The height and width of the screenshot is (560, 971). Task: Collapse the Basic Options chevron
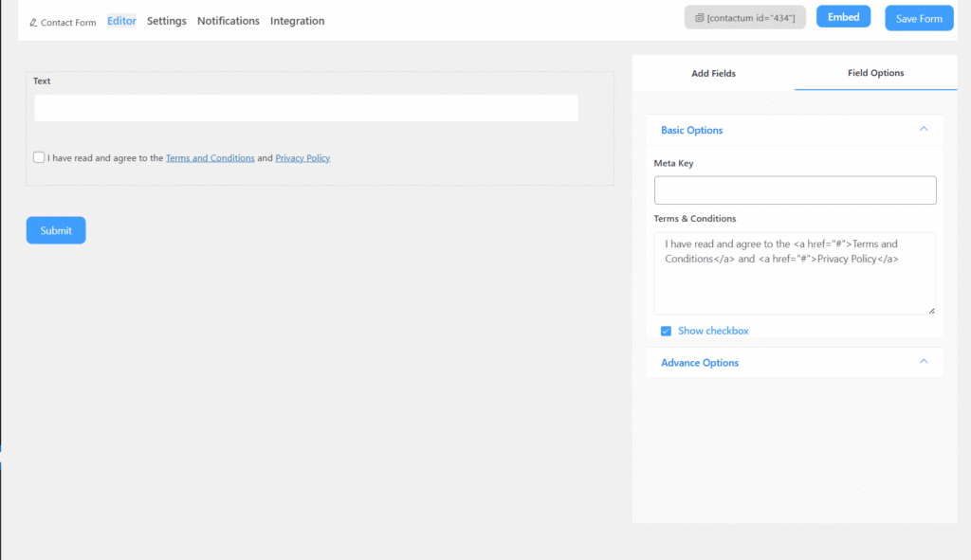click(924, 129)
